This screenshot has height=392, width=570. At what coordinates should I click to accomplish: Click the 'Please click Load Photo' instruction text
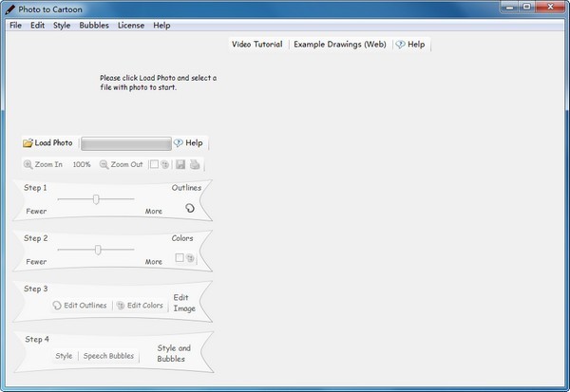[x=158, y=83]
